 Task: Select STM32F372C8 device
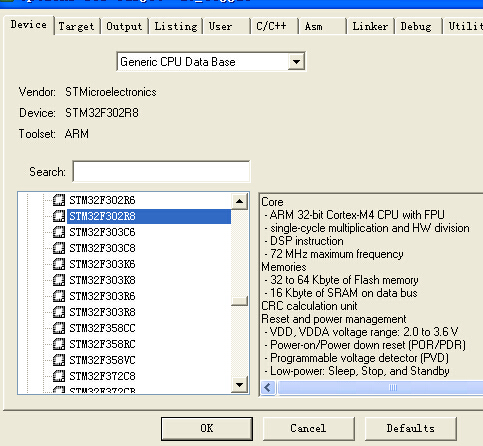coord(102,376)
